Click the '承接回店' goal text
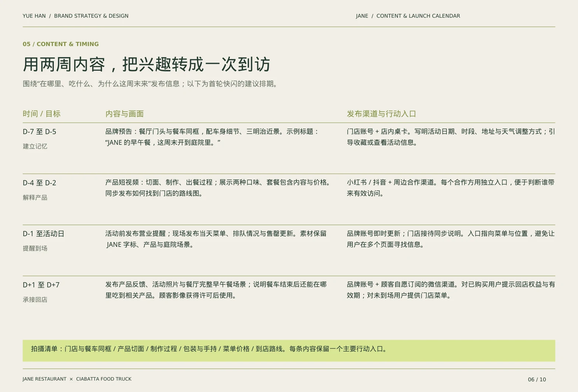Screen dimensions: 578x392 [35, 300]
